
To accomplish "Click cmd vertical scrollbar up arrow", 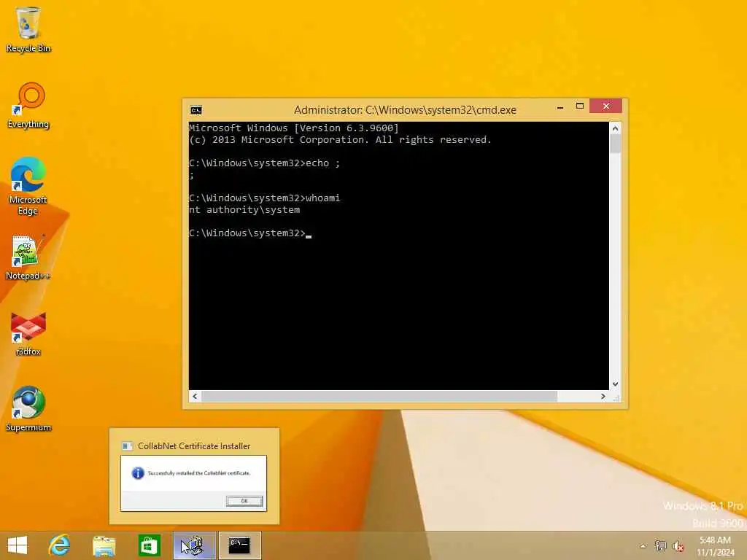I will click(615, 128).
